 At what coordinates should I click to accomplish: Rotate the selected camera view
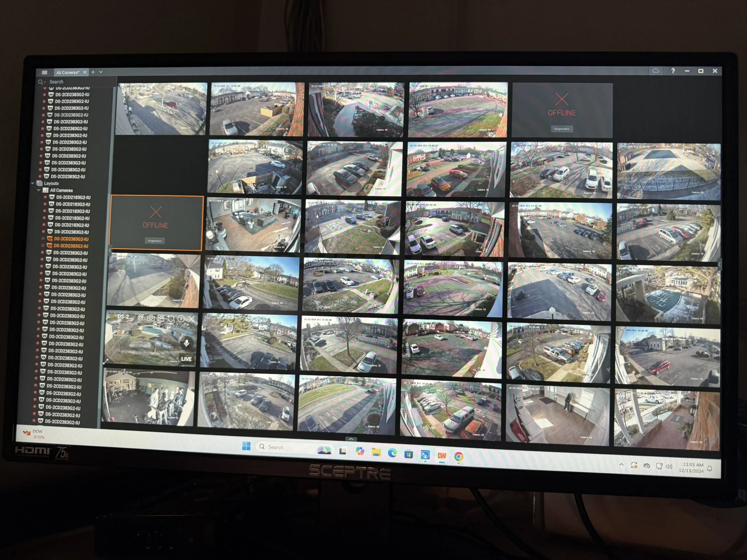(171, 318)
